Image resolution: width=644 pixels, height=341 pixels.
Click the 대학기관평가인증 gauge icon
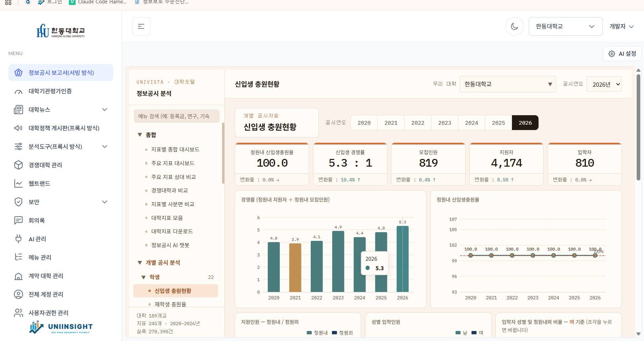pyautogui.click(x=18, y=91)
